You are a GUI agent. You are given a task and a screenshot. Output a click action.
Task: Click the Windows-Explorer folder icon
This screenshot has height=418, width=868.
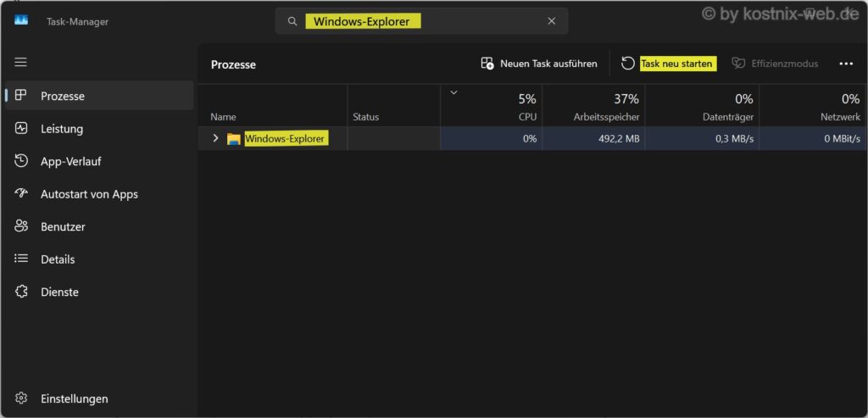tap(234, 139)
